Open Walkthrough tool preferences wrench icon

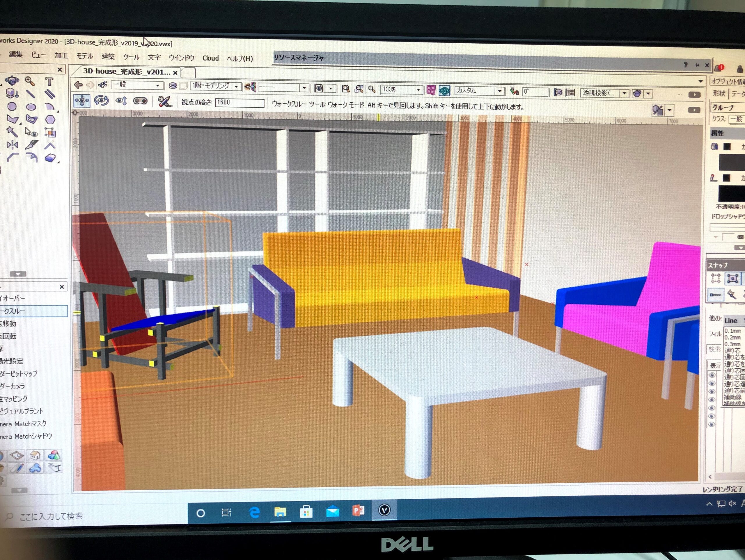[164, 101]
